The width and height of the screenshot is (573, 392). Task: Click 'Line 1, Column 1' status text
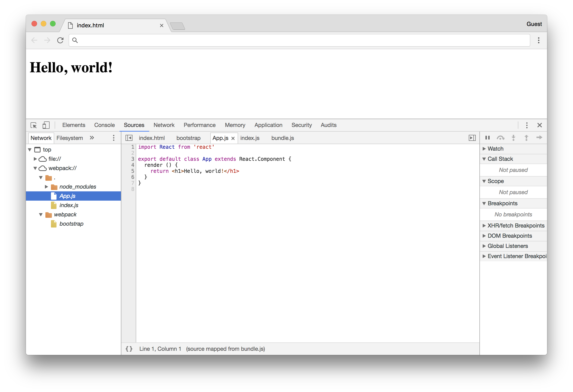pyautogui.click(x=160, y=349)
